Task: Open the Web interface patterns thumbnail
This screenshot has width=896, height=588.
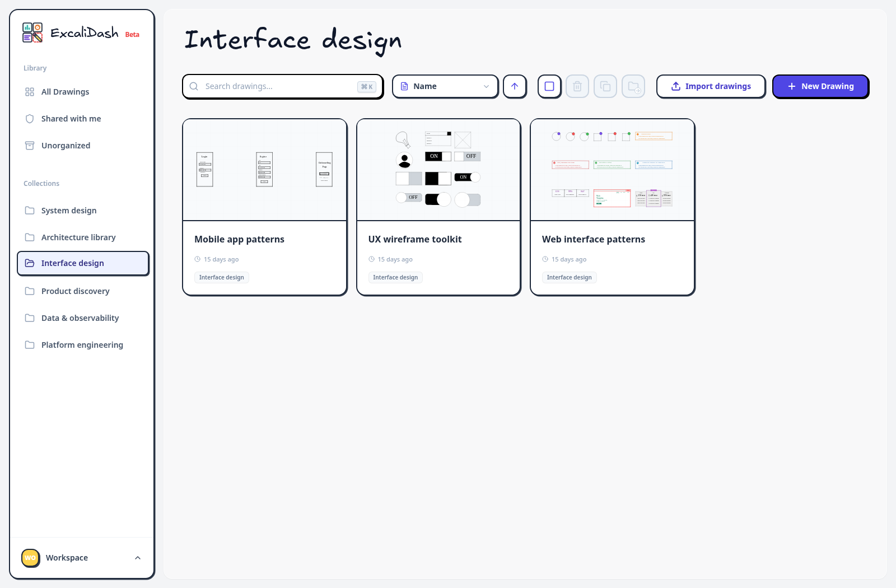Action: [x=612, y=170]
